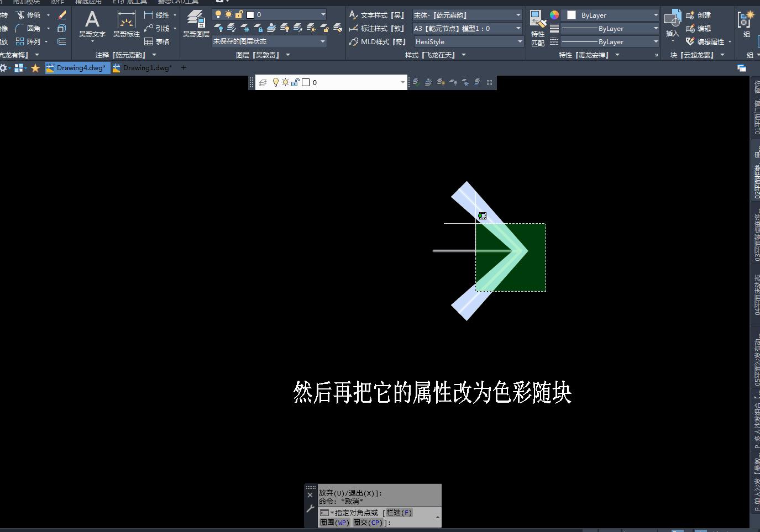Switch to the Drawing4.dwg tab
760x532 pixels.
tap(80, 68)
